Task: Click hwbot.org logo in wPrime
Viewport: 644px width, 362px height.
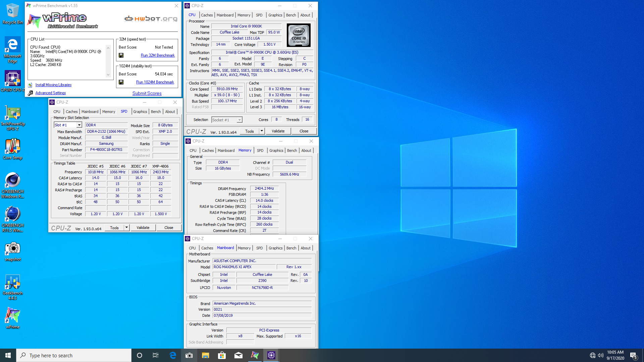Action: (x=151, y=18)
